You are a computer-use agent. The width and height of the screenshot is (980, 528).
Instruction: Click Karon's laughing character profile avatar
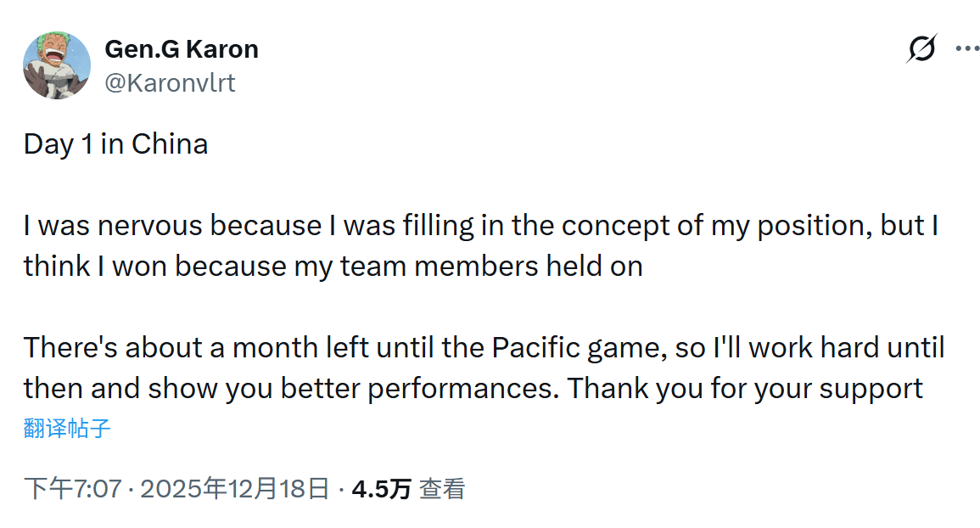click(57, 65)
